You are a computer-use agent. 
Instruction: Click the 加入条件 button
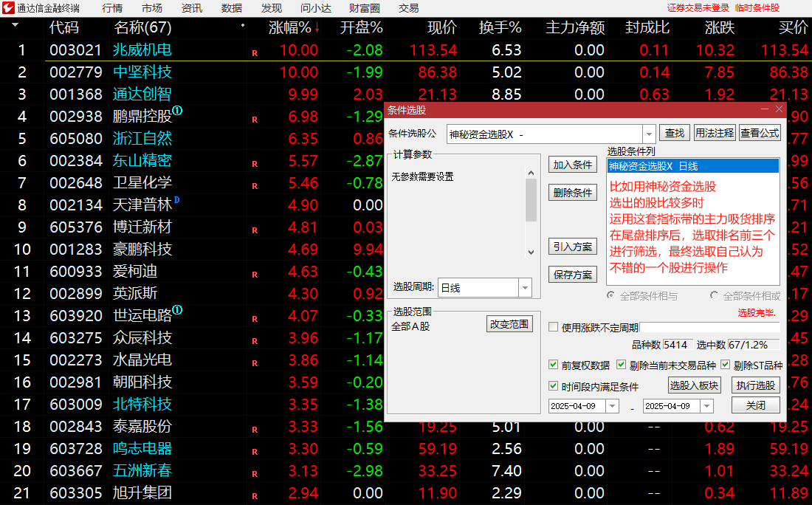pyautogui.click(x=572, y=165)
